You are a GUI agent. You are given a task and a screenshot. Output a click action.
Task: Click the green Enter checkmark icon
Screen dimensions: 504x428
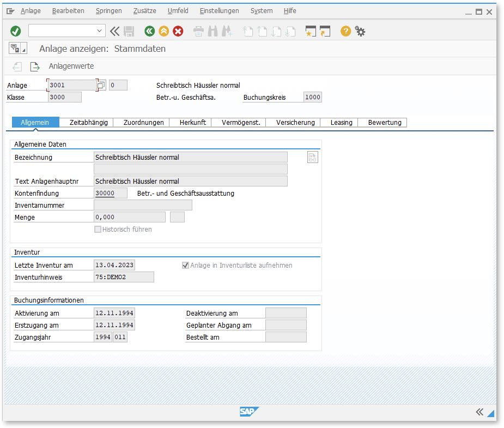16,31
